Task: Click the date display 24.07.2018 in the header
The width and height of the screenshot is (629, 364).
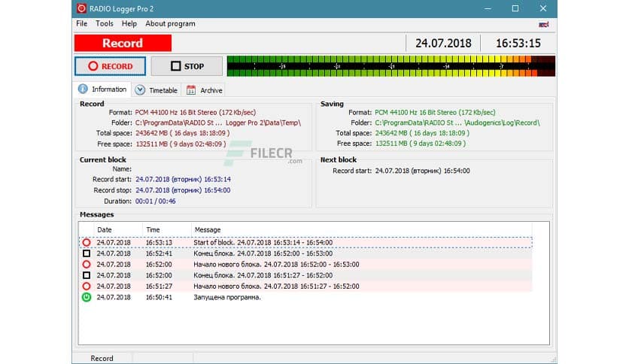Action: [443, 43]
